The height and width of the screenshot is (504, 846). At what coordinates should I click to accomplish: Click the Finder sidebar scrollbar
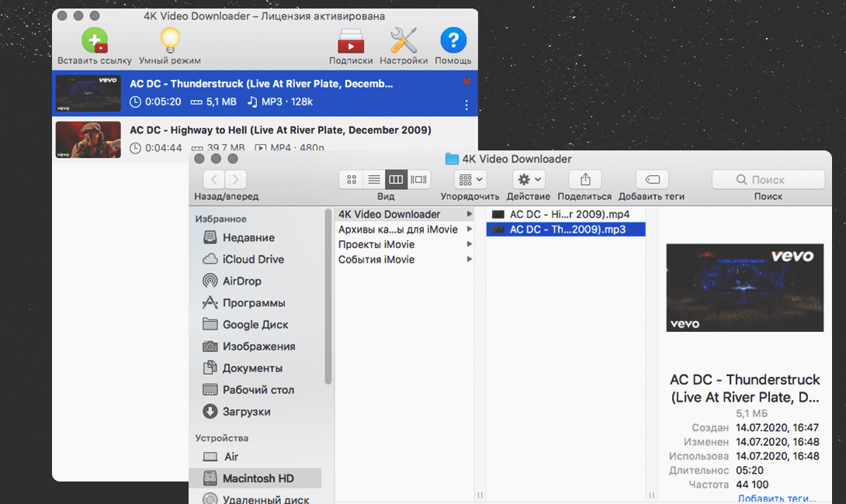(x=328, y=297)
